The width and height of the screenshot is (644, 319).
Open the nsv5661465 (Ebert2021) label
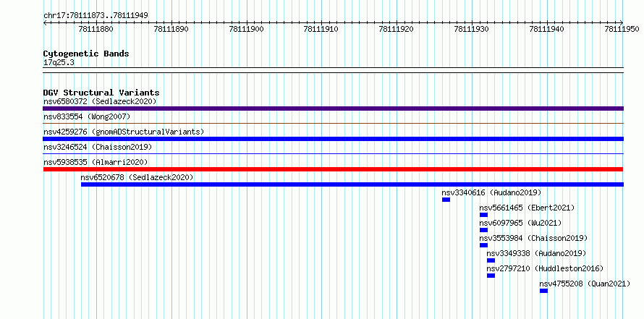click(527, 208)
